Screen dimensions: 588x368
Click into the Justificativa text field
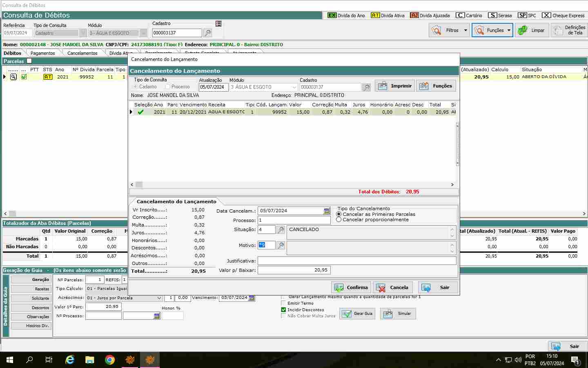356,261
